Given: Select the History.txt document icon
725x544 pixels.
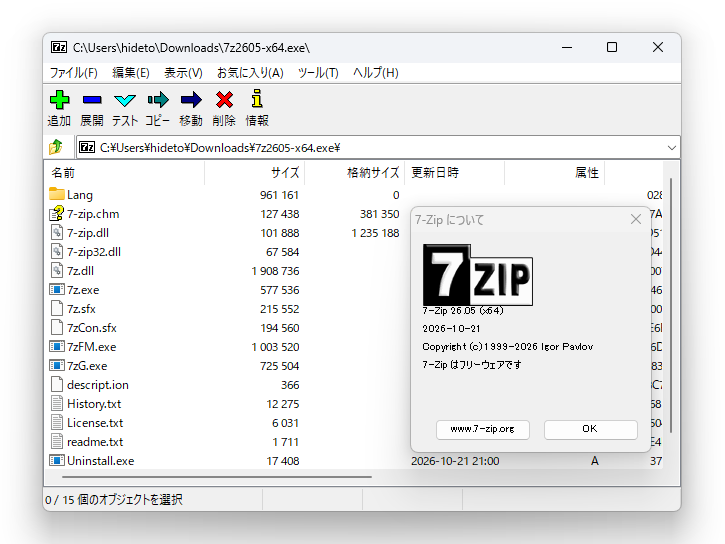Looking at the screenshot, I should tap(56, 403).
